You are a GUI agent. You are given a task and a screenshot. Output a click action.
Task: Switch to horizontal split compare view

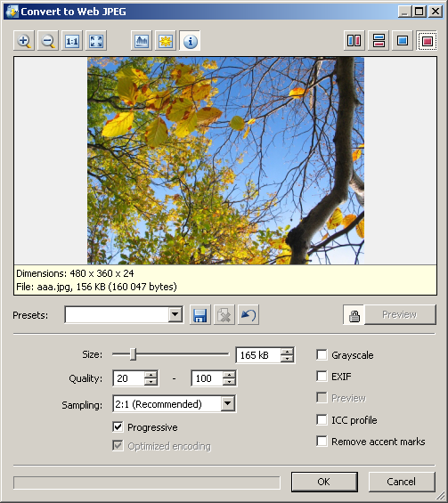point(379,41)
